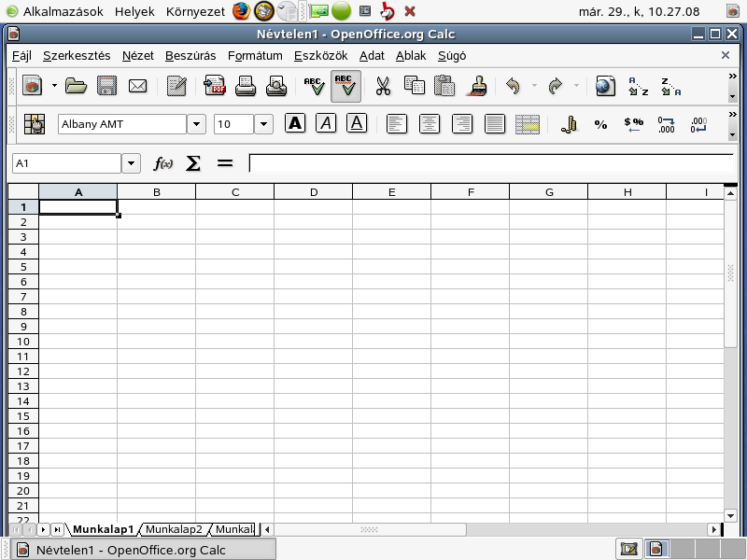
Task: Send document as e-mail
Action: pos(137,86)
